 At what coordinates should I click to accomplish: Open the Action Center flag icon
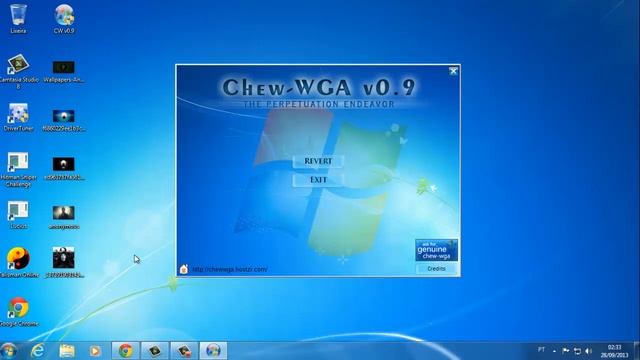pyautogui.click(x=566, y=351)
